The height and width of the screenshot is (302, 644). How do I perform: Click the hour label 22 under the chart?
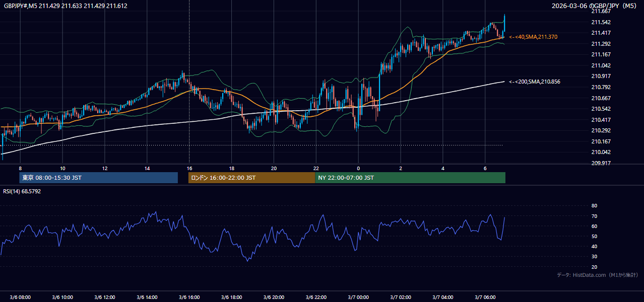pyautogui.click(x=316, y=168)
